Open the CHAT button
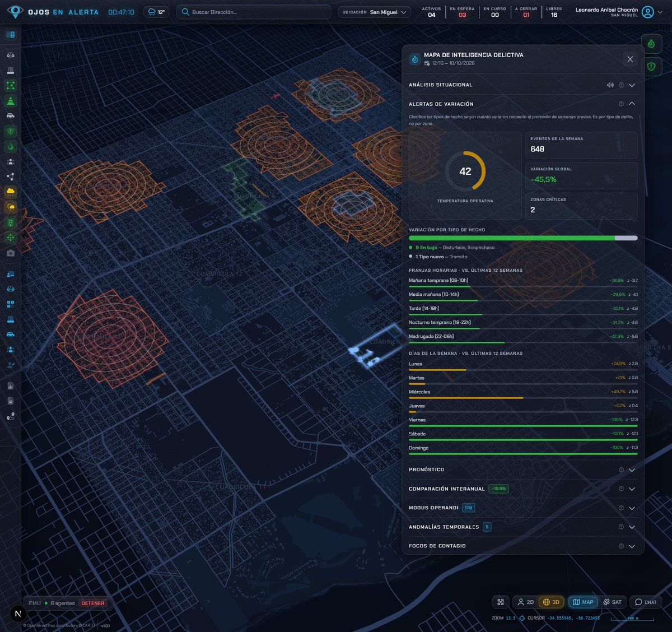672x632 pixels. [x=646, y=602]
